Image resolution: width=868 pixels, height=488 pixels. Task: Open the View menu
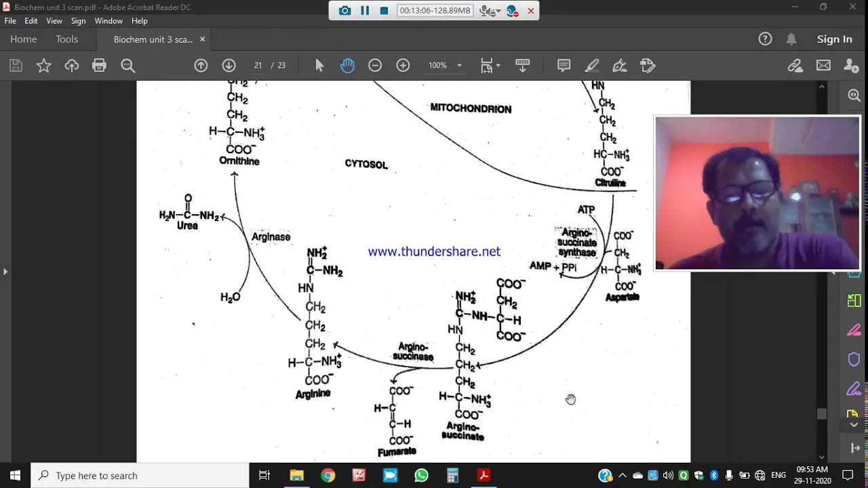(54, 21)
